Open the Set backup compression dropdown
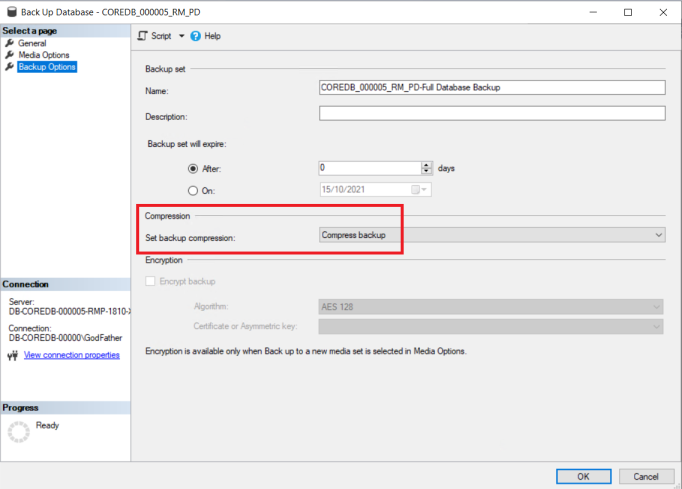 pos(492,235)
